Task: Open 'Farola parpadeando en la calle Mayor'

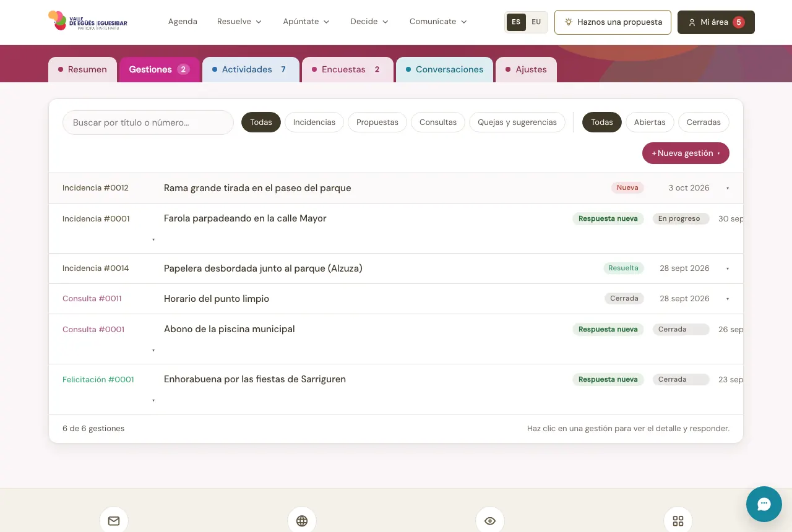Action: point(396,228)
